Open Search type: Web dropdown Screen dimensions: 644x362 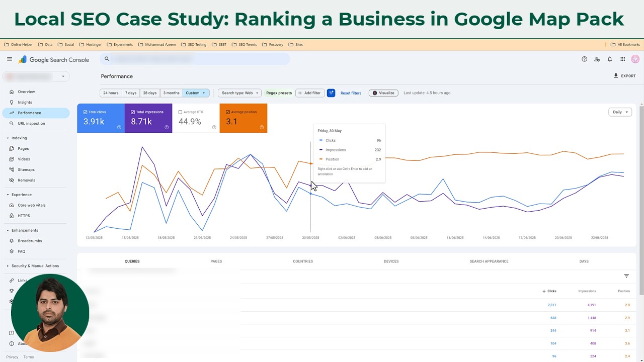click(240, 93)
